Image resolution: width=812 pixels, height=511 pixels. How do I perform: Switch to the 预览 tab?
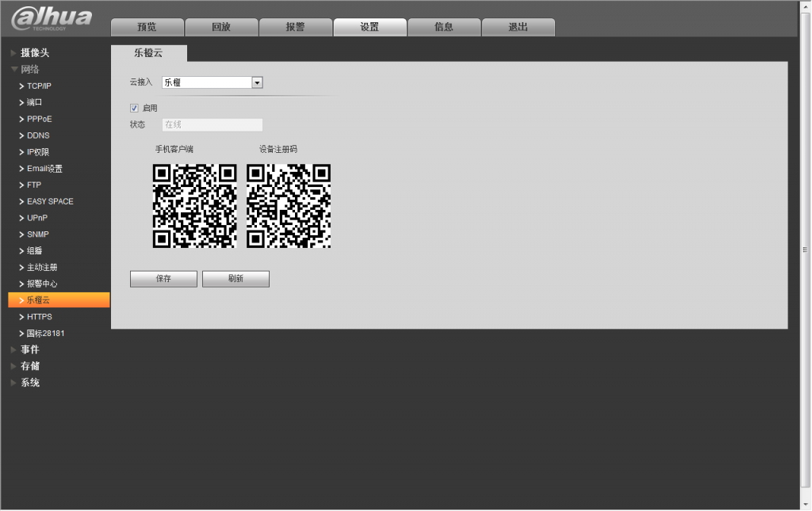[147, 27]
